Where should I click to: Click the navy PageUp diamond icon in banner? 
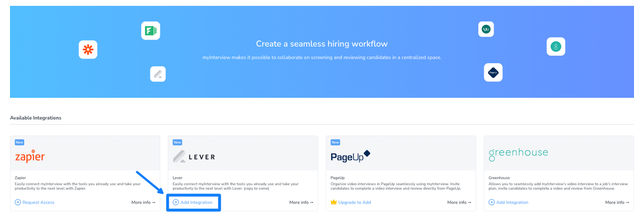pos(493,72)
